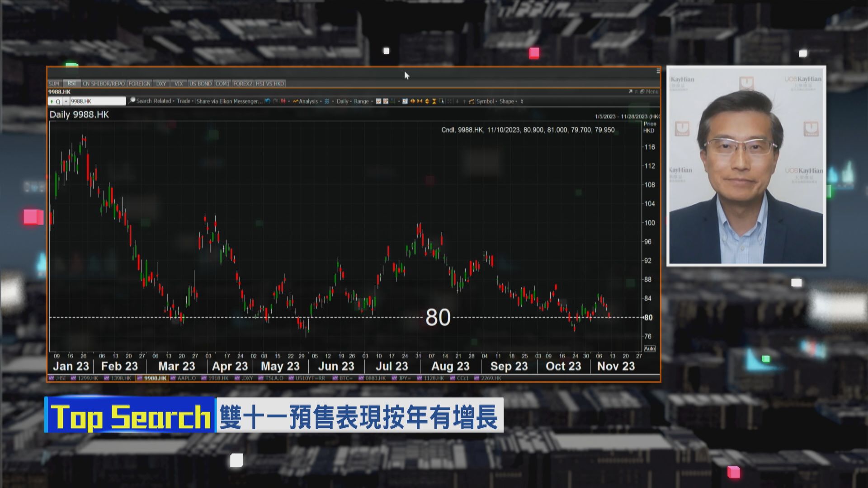Click the hourglass time interval icon
This screenshot has height=488, width=868.
(x=434, y=101)
